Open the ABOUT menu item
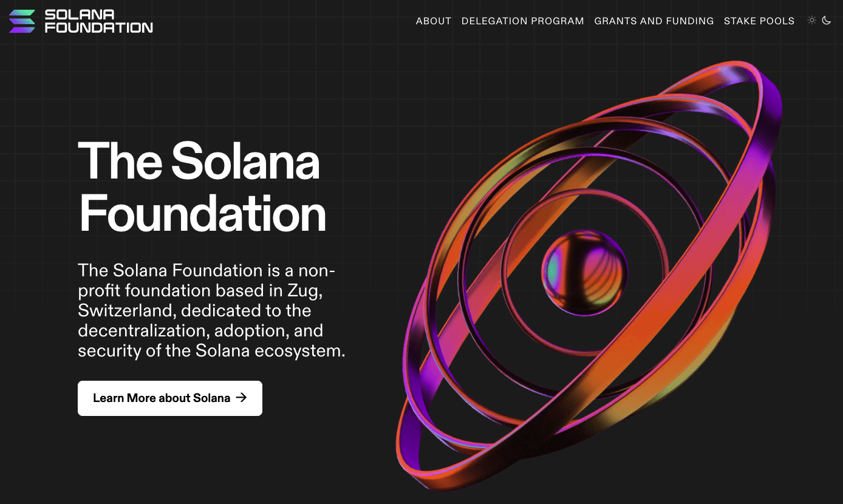 tap(433, 21)
